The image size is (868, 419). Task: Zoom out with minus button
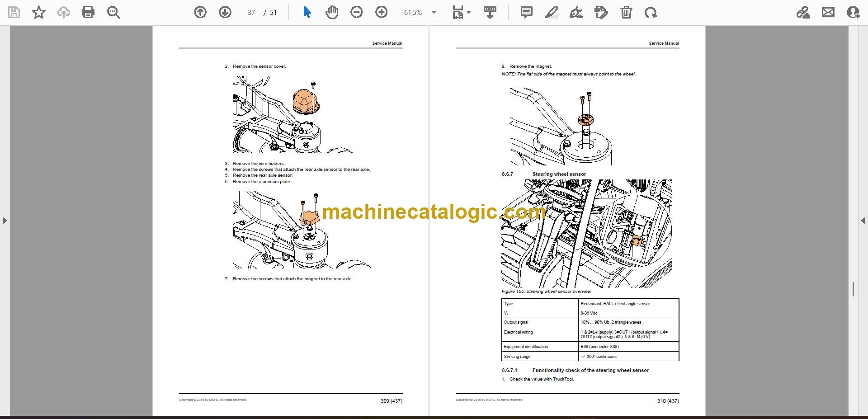[x=357, y=13]
